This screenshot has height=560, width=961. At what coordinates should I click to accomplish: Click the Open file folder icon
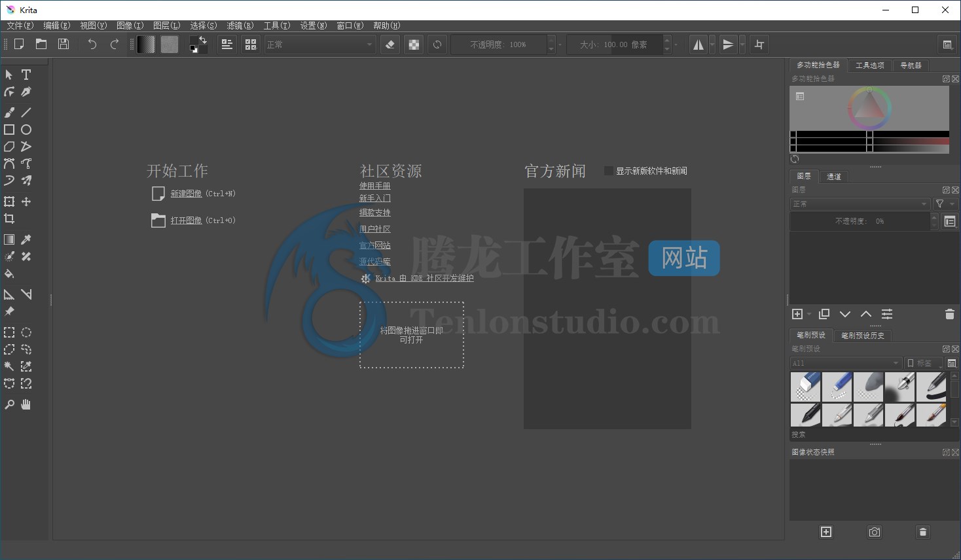pyautogui.click(x=41, y=44)
